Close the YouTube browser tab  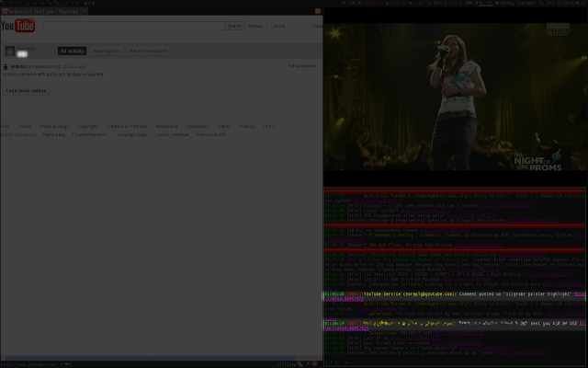85,11
